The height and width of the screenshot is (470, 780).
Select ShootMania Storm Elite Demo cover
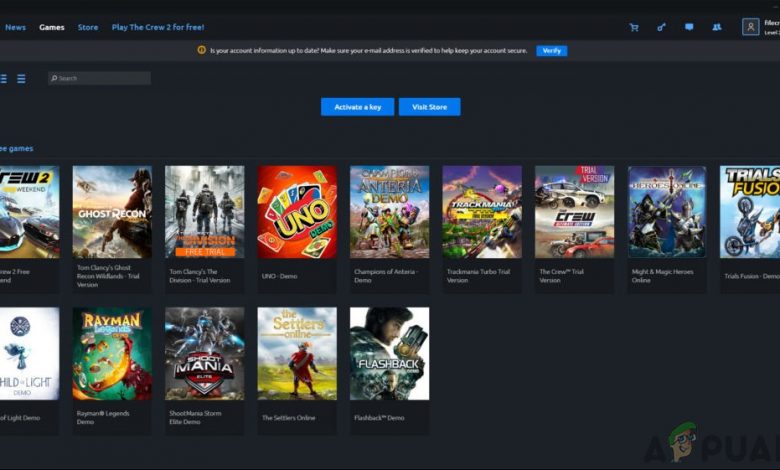coord(204,354)
